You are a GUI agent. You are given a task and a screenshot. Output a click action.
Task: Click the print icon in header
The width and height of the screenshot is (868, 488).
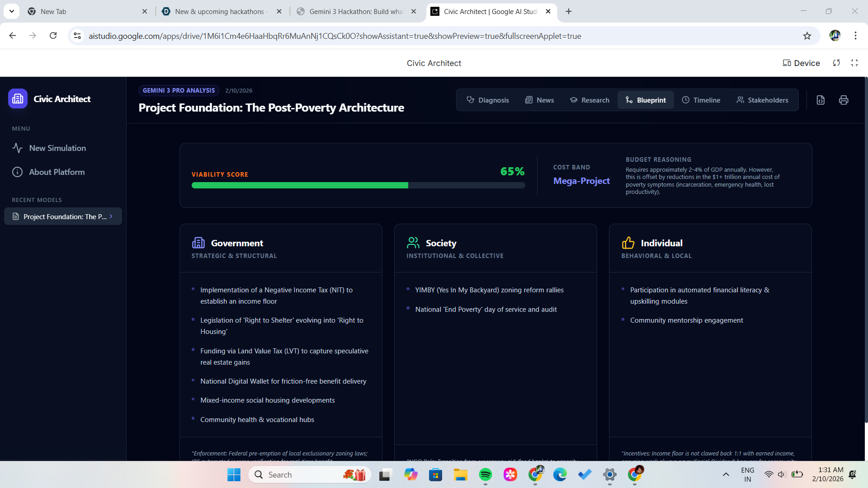[844, 100]
